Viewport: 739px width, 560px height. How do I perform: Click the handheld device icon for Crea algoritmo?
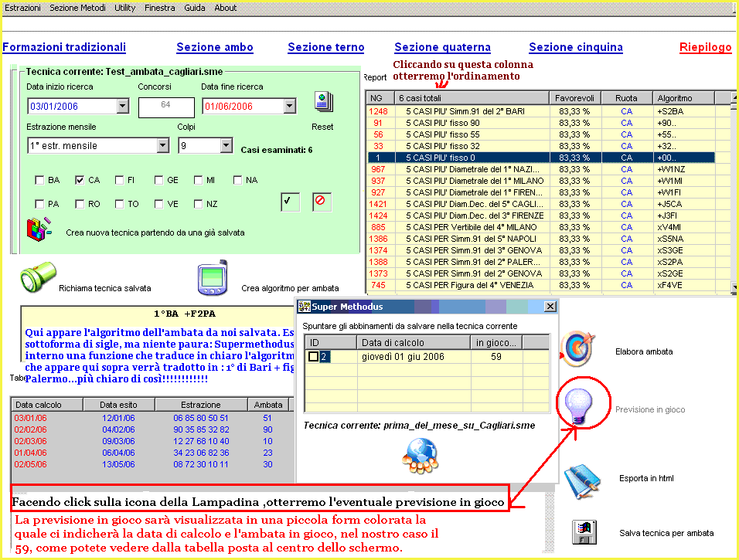point(213,278)
